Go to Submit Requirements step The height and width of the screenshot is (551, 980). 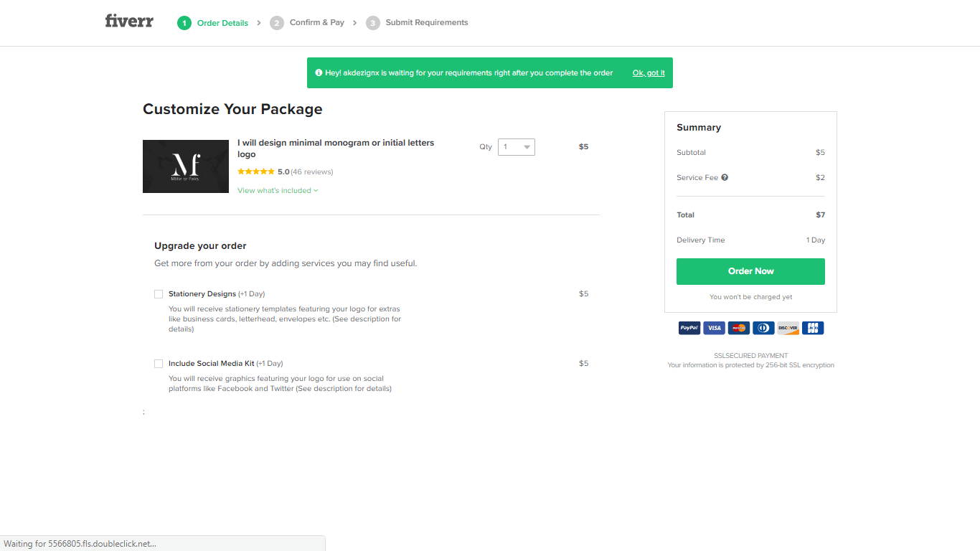[427, 23]
